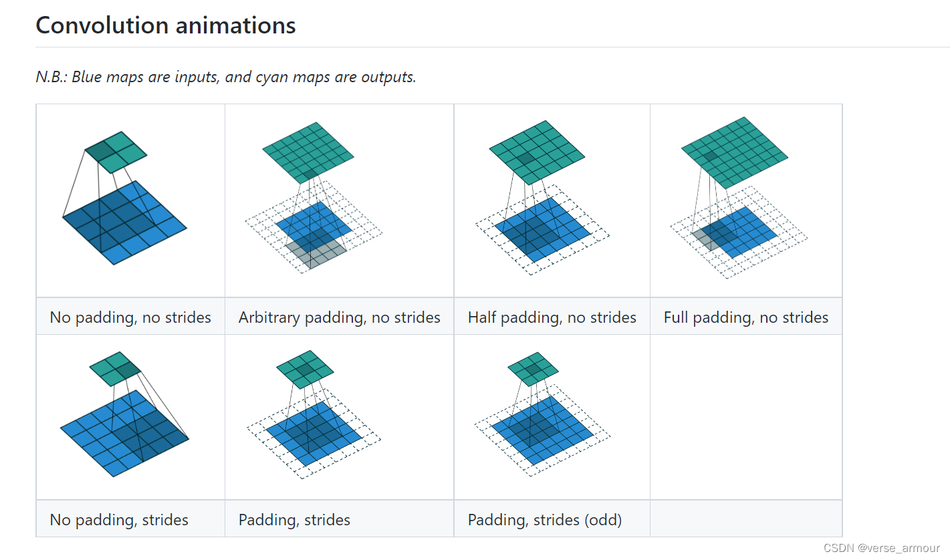Click the 'No padding, strides' caption text
Viewport: 950px width, 560px height.
119,520
